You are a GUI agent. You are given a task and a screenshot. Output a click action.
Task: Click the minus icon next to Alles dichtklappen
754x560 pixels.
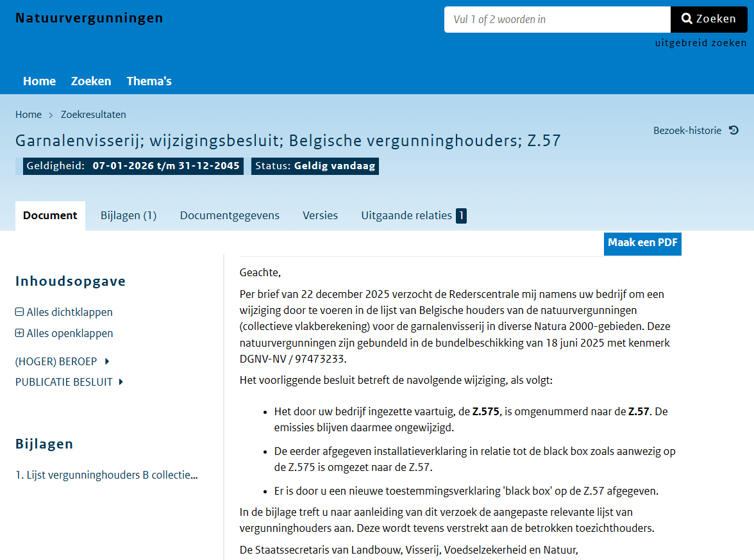click(19, 312)
